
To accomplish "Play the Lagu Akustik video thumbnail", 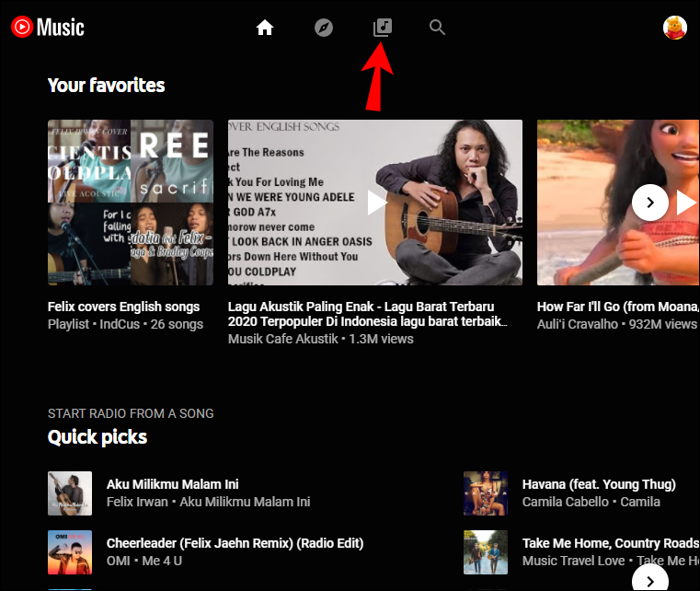I will click(375, 203).
